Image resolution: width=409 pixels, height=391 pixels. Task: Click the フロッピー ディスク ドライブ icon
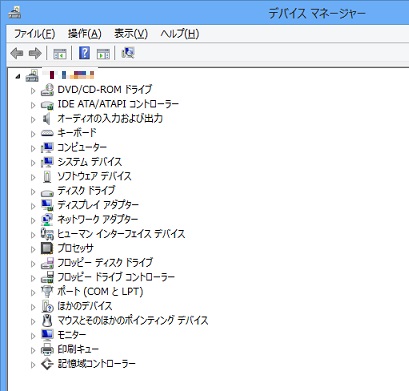pyautogui.click(x=47, y=263)
